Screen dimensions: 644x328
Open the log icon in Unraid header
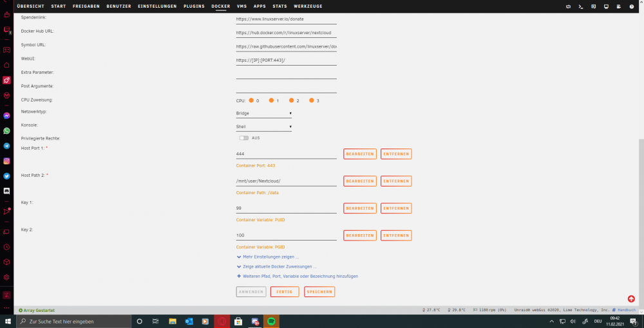click(618, 6)
